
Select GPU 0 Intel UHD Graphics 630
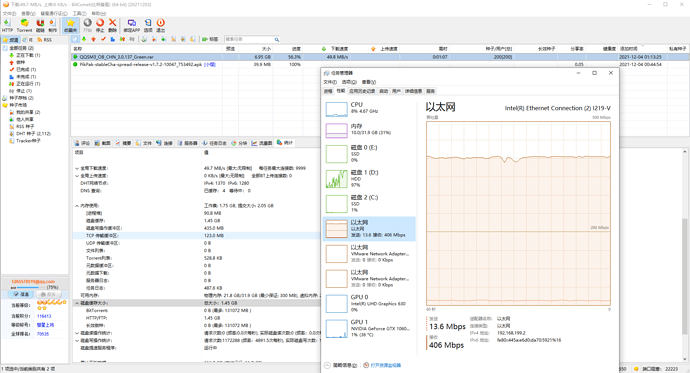point(369,304)
